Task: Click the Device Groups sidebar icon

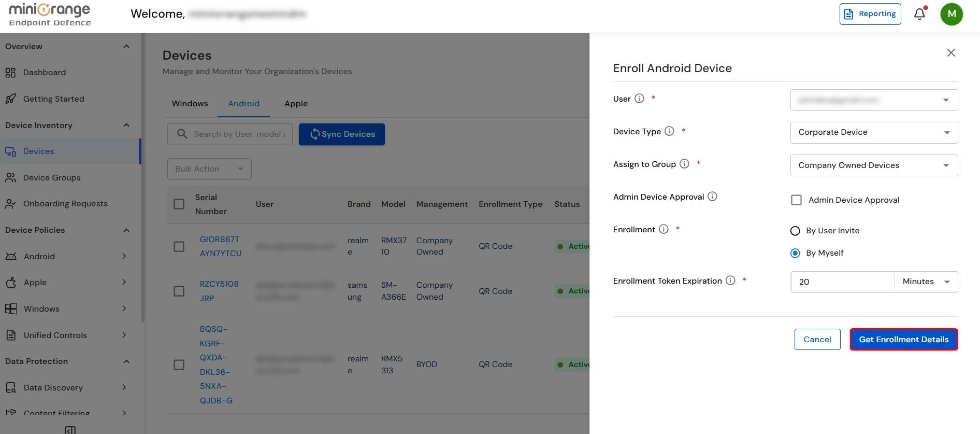Action: pyautogui.click(x=10, y=177)
